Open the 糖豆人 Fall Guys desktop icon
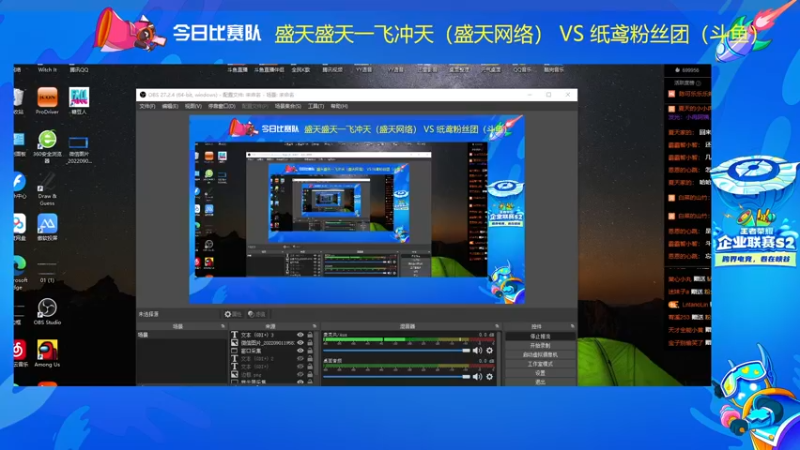 tap(79, 101)
